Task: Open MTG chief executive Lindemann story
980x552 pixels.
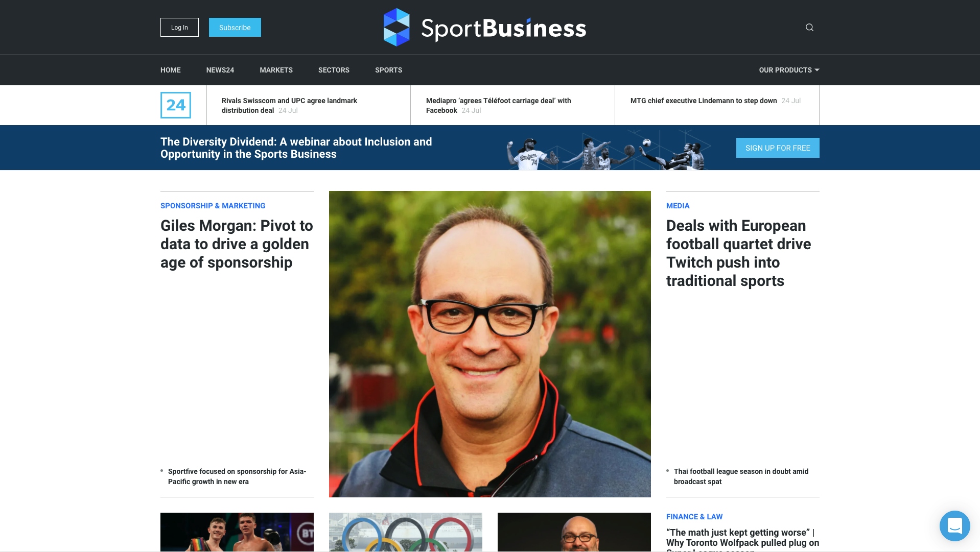Action: 704,101
